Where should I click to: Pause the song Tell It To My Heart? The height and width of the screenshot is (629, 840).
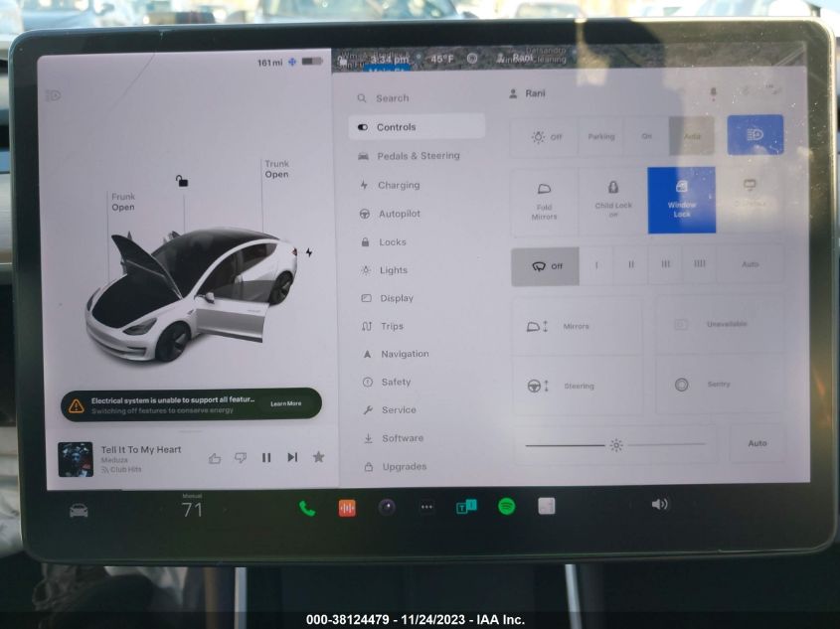[x=266, y=457]
